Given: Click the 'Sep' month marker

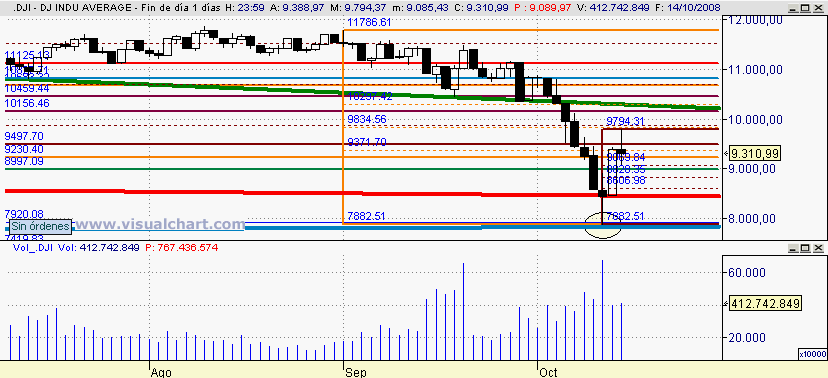Looking at the screenshot, I should pos(355,373).
